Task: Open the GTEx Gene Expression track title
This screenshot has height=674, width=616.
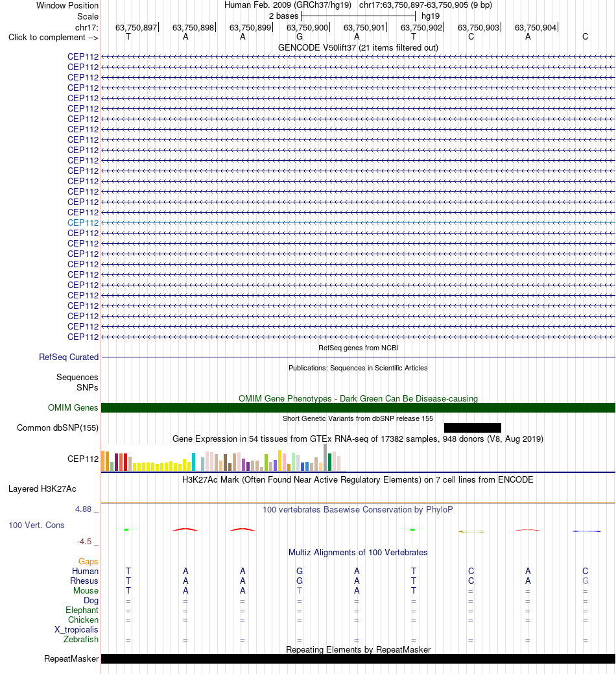Action: pyautogui.click(x=358, y=439)
